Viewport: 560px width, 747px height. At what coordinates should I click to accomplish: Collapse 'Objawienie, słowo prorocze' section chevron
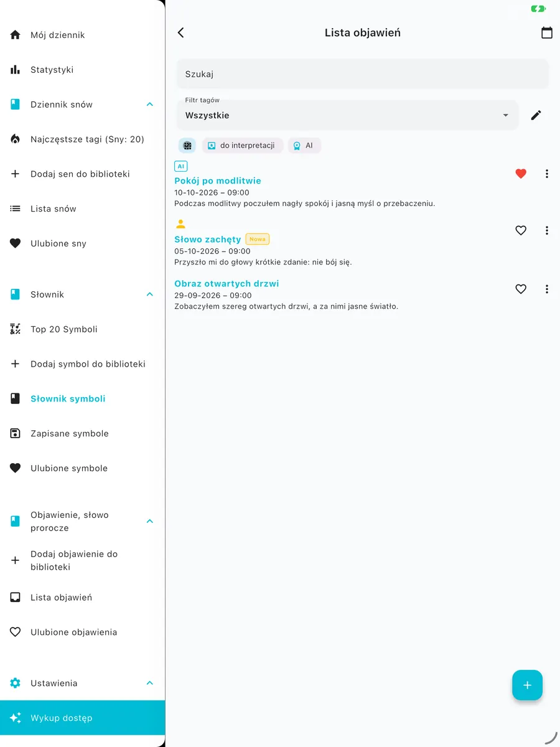tap(150, 522)
